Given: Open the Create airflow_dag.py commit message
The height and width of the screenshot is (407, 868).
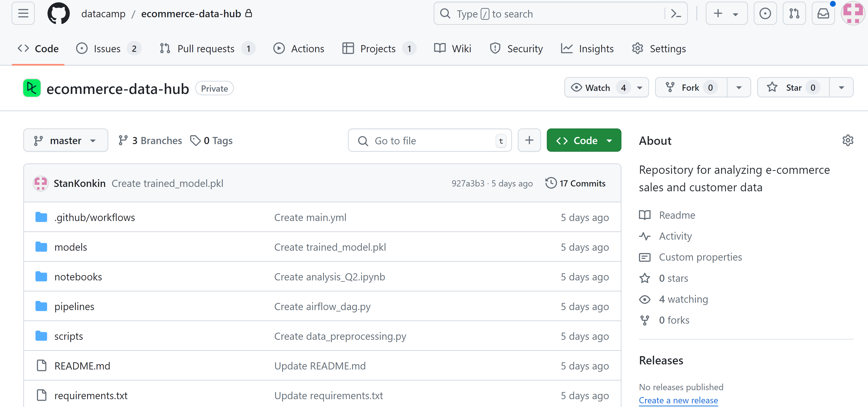Looking at the screenshot, I should pyautogui.click(x=322, y=306).
